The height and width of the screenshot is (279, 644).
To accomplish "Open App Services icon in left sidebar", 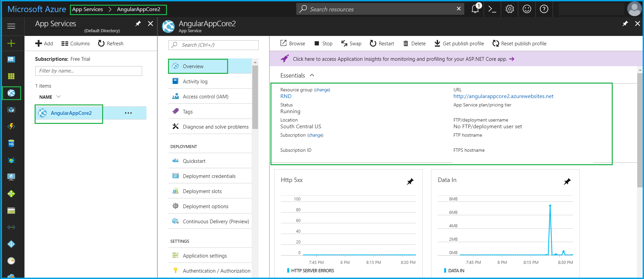I will coord(11,93).
